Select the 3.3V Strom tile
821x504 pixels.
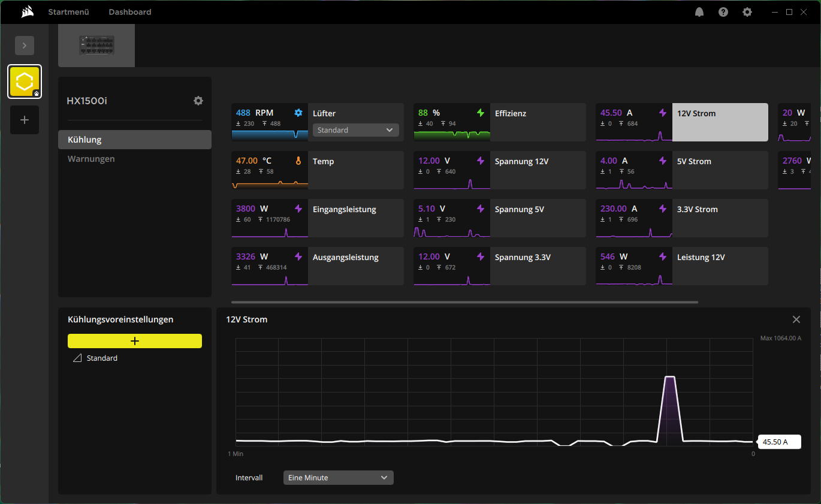[x=682, y=218]
